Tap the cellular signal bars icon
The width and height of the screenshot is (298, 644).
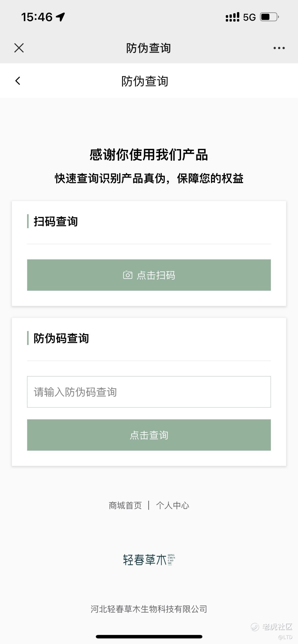[x=233, y=17]
